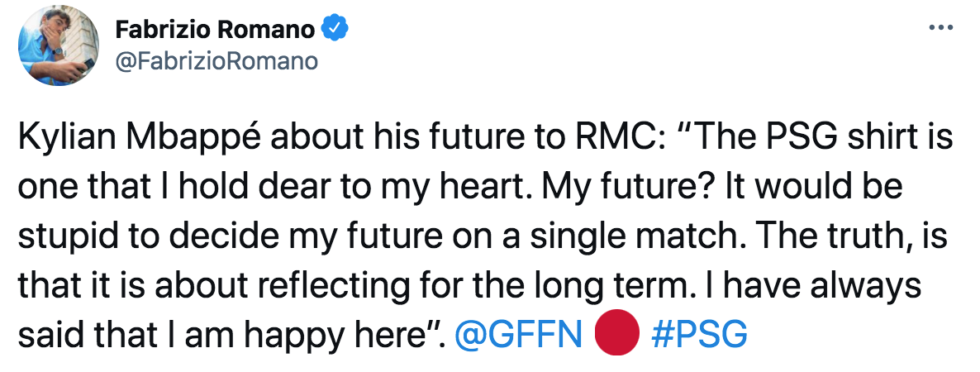The image size is (980, 372).
Task: Click the Fabrizio Romano display name
Action: pos(215,31)
